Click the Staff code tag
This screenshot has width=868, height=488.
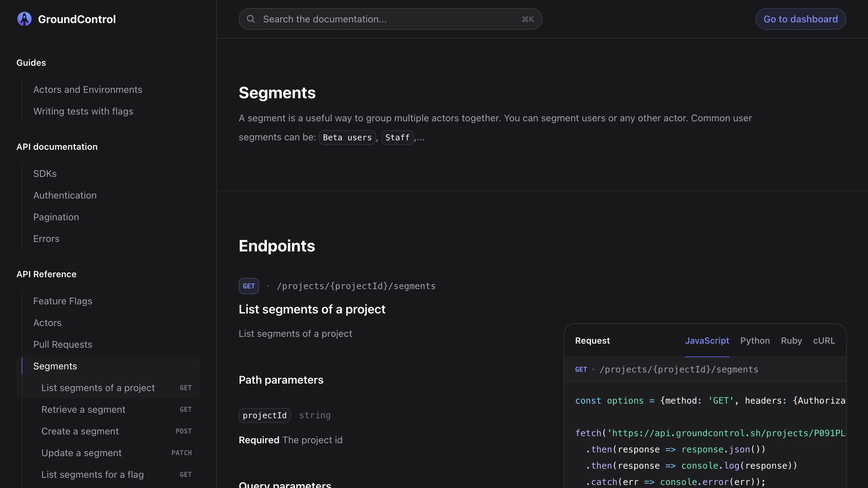coord(397,138)
